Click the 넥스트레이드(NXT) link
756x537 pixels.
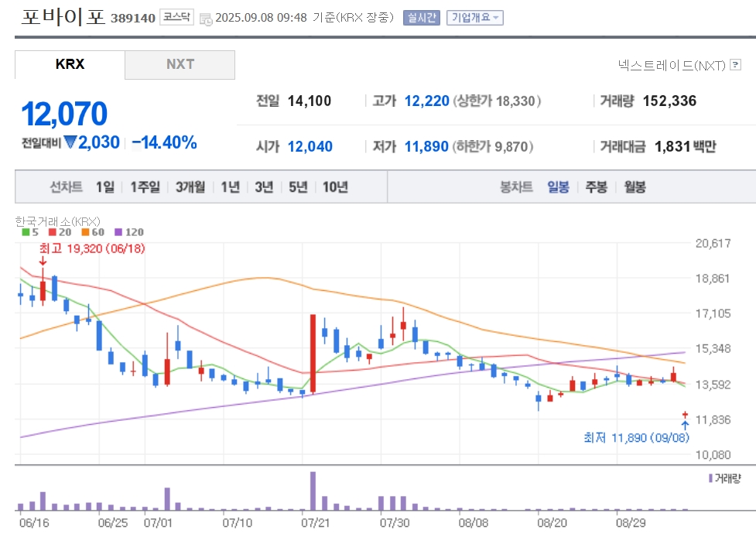(672, 65)
